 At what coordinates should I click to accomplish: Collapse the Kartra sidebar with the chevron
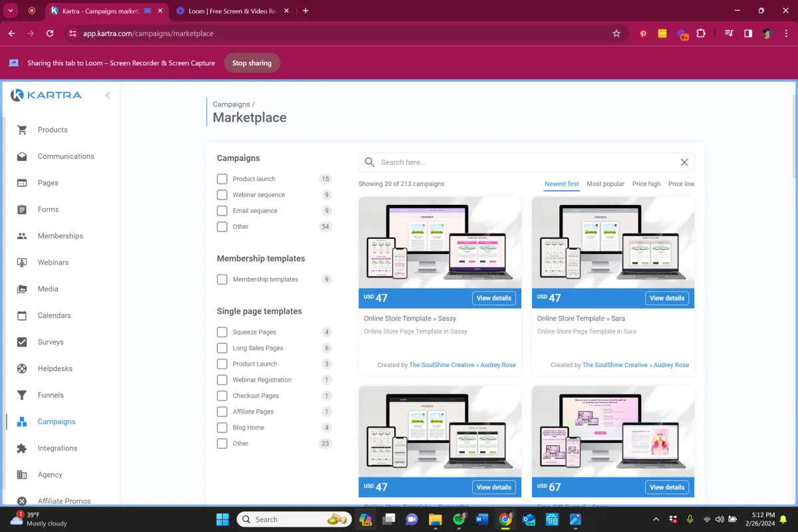coord(108,95)
